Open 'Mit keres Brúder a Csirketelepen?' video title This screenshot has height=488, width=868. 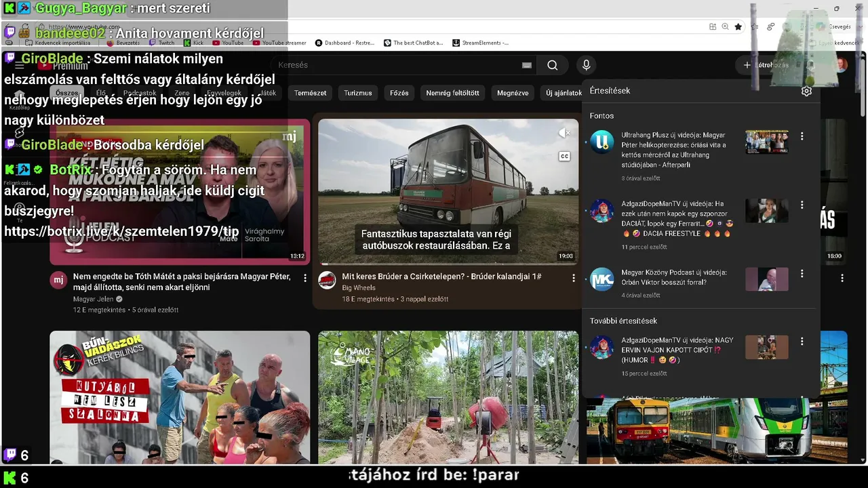[441, 277]
